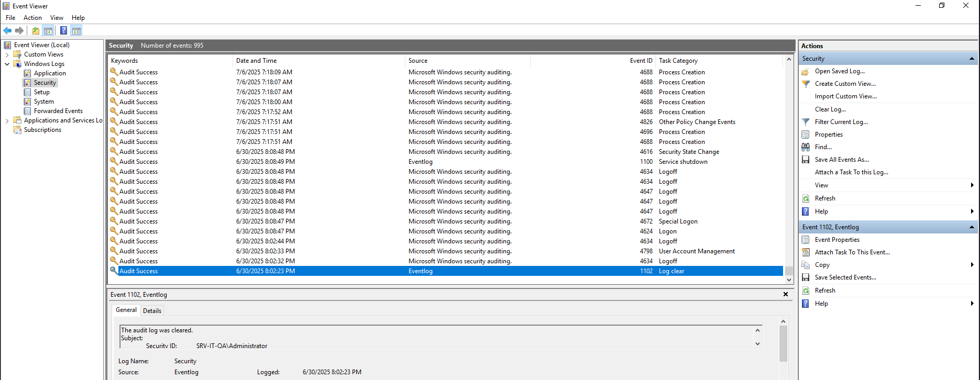Click Clear Log in Actions pane
Viewport: 980px width, 380px height.
830,109
